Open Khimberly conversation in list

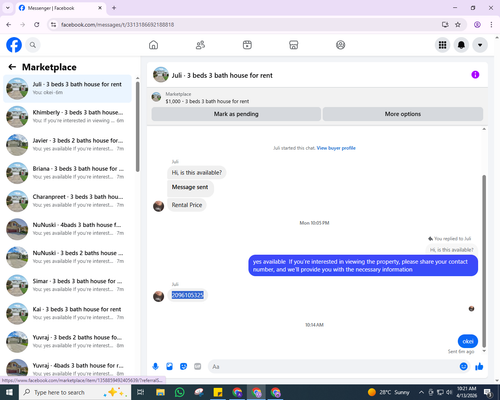pyautogui.click(x=67, y=116)
